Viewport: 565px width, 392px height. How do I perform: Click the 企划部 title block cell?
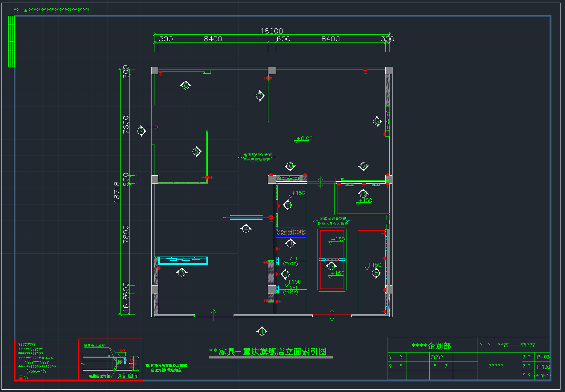point(431,346)
